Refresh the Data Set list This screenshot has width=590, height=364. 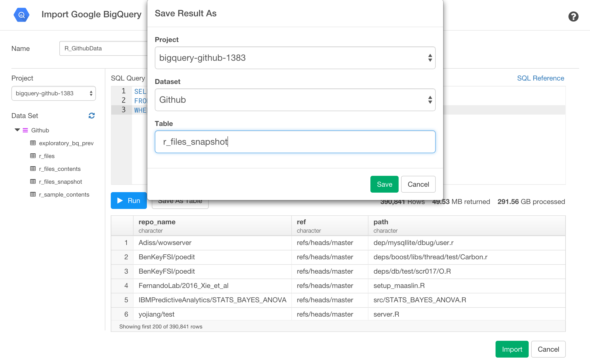point(91,116)
